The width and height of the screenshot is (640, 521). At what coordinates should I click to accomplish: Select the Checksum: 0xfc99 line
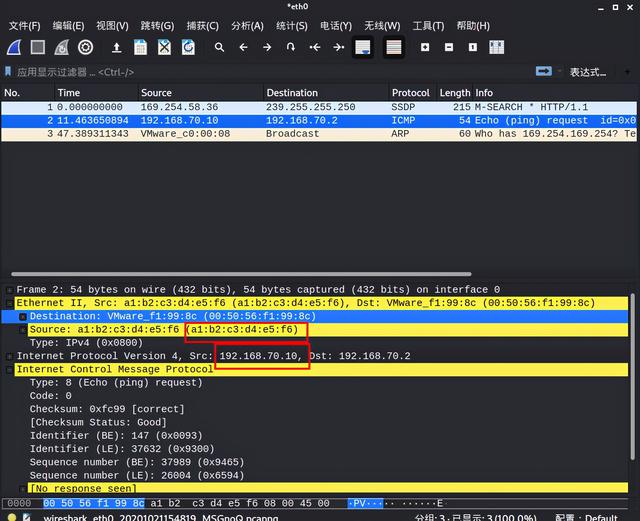tap(107, 409)
